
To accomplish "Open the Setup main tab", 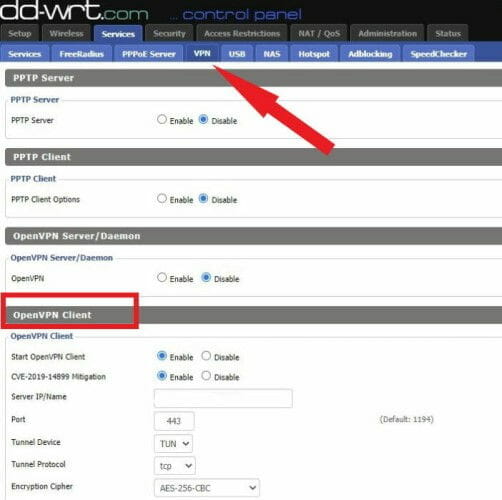I will click(20, 33).
